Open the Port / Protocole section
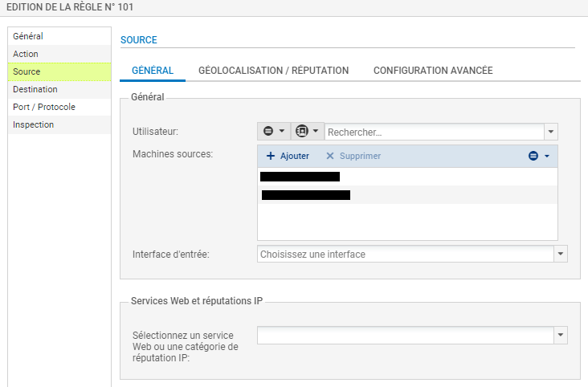Screen dimensions: 588x387 (x=59, y=107)
